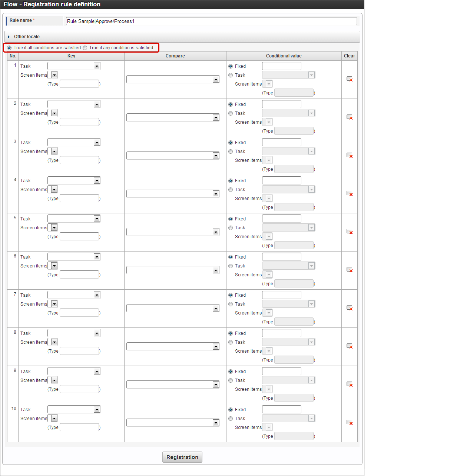Click the Fixed value field in row 1
The image size is (460, 476).
282,66
